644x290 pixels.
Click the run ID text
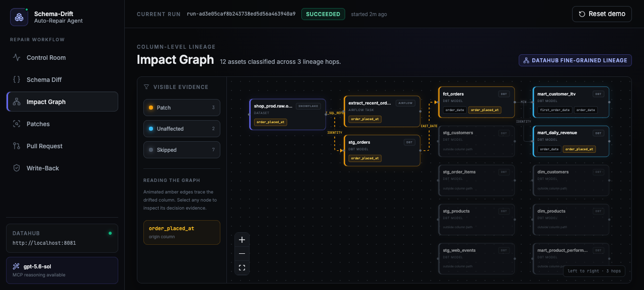click(241, 14)
